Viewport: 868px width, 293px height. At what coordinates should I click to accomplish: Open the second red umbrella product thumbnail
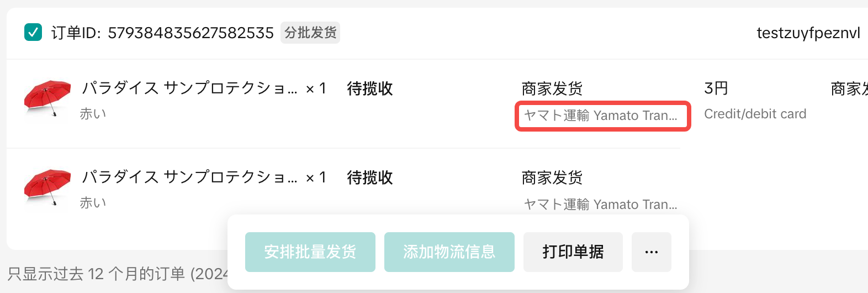click(47, 187)
